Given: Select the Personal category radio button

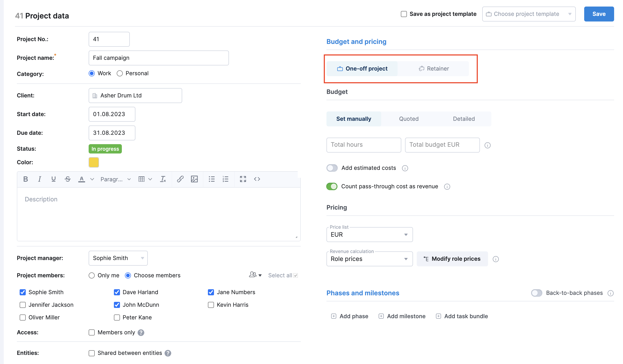Looking at the screenshot, I should (x=120, y=73).
